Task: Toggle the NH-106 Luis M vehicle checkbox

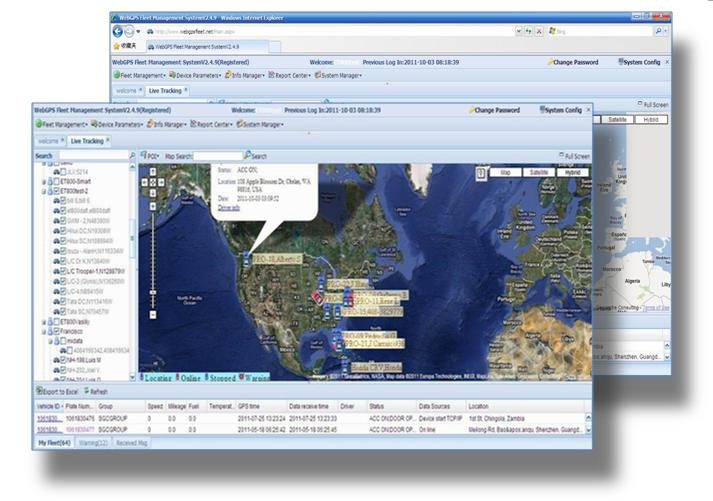Action: coord(63,360)
